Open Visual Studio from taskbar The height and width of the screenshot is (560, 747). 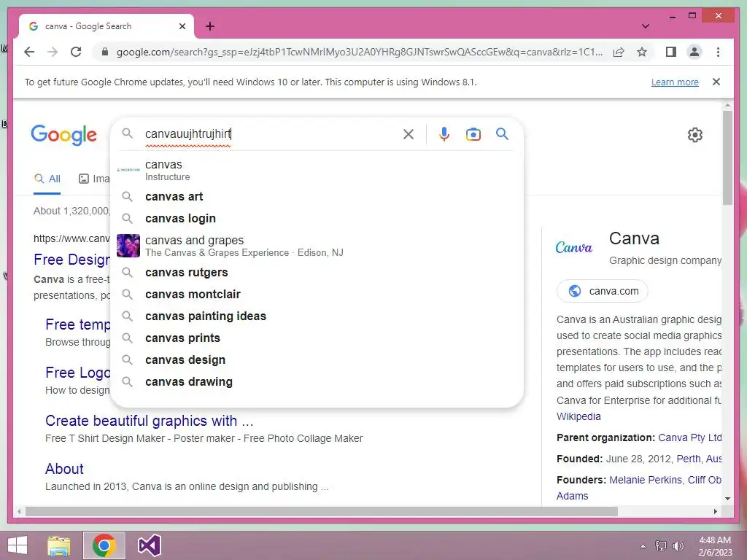149,545
